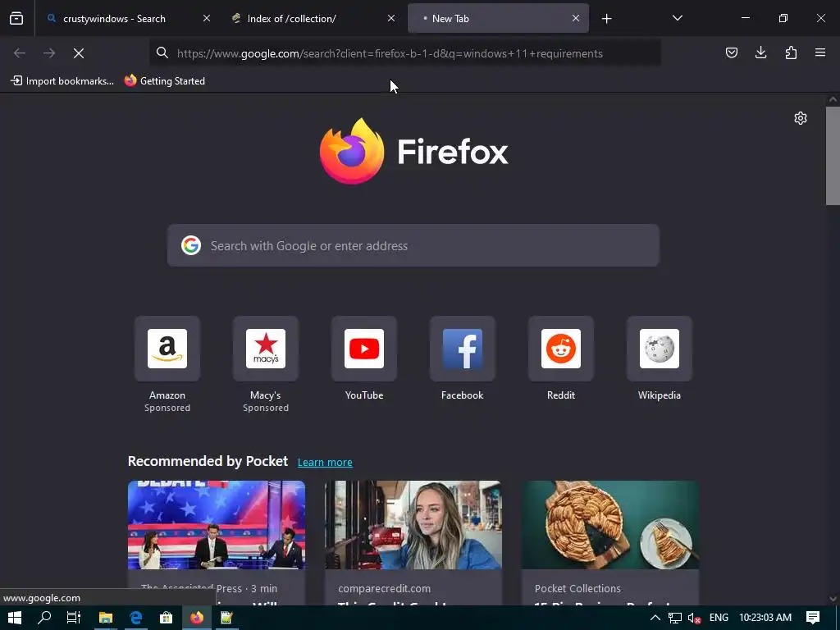840x630 pixels.
Task: Select the New Tab tab
Action: point(498,19)
